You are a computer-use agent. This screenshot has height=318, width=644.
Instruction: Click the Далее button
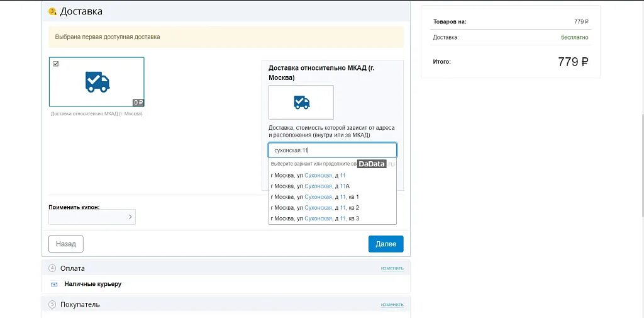click(x=386, y=244)
